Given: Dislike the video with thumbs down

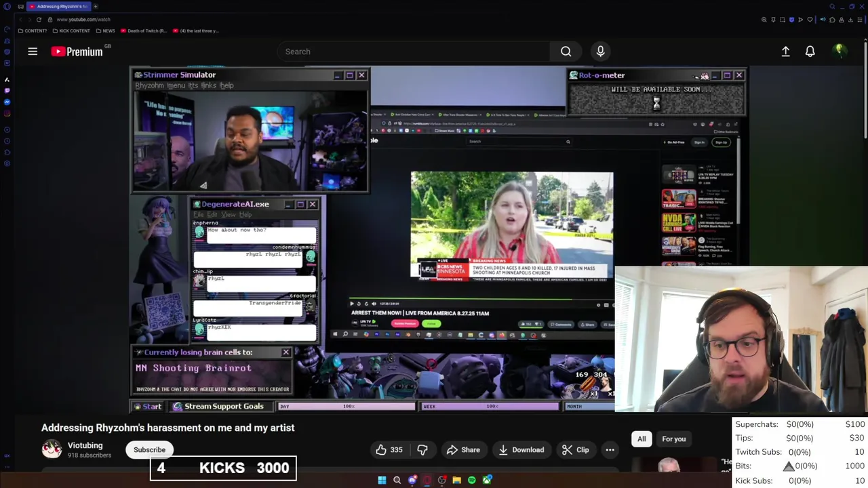Looking at the screenshot, I should tap(422, 449).
